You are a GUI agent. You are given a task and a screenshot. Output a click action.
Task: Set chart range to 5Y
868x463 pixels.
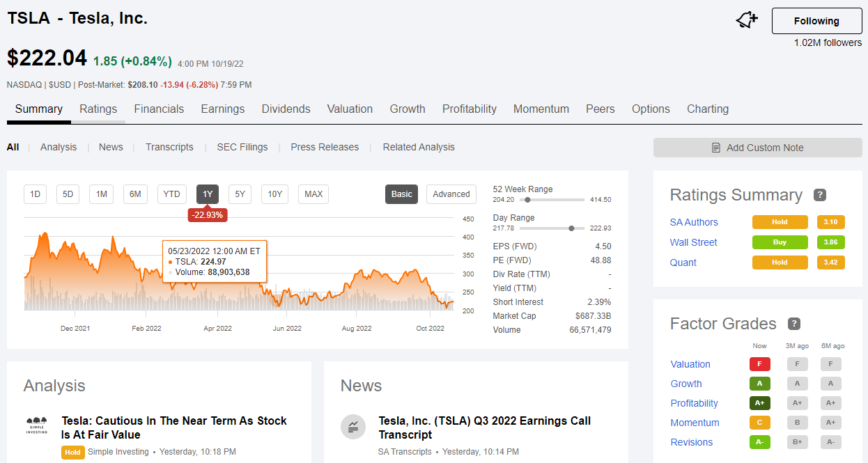point(240,194)
